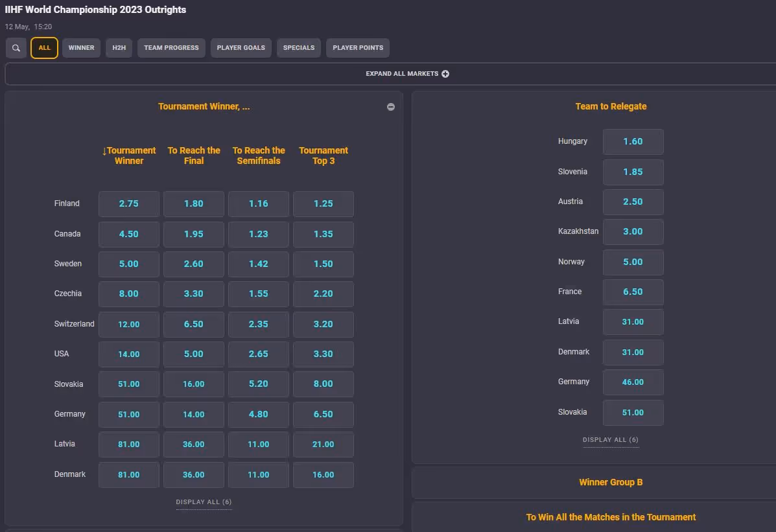
Task: Pick Switzerland top 3 at 3.20
Action: click(x=323, y=324)
